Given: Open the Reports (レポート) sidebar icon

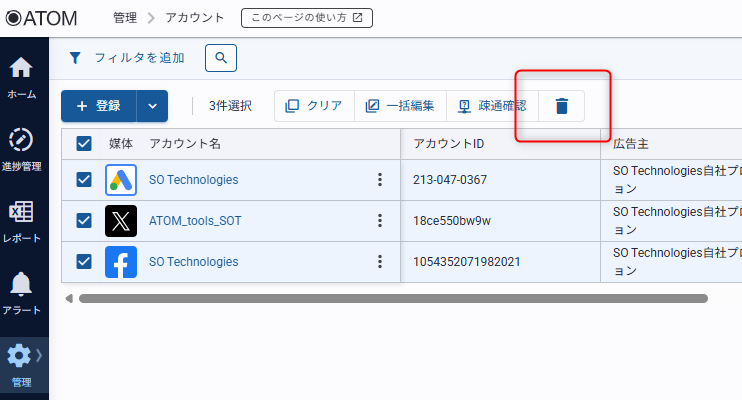Looking at the screenshot, I should point(21,220).
